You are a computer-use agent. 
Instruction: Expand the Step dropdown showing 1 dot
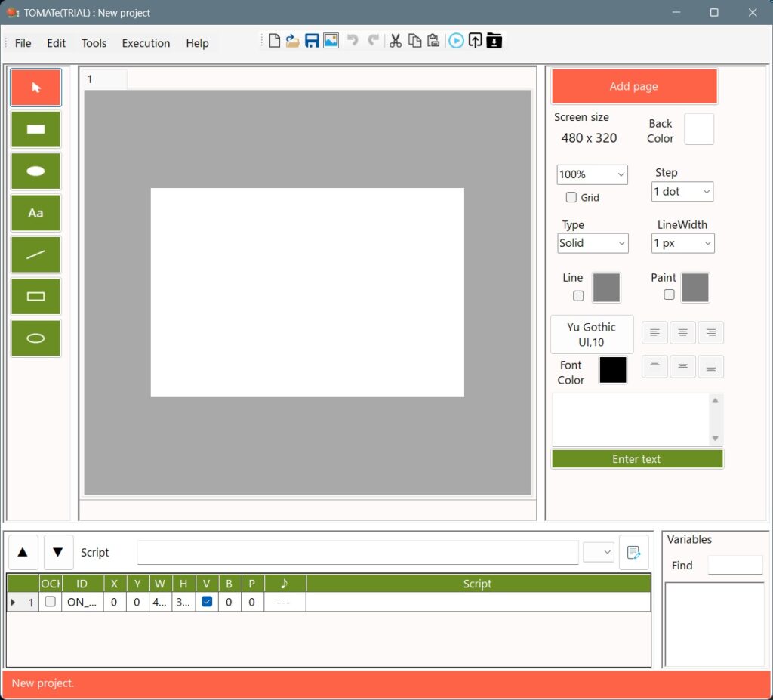click(682, 192)
